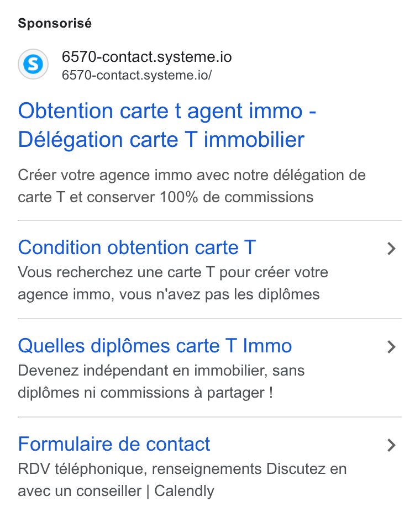
Task: Select the grey URL line ending with a slash
Action: pyautogui.click(x=136, y=75)
